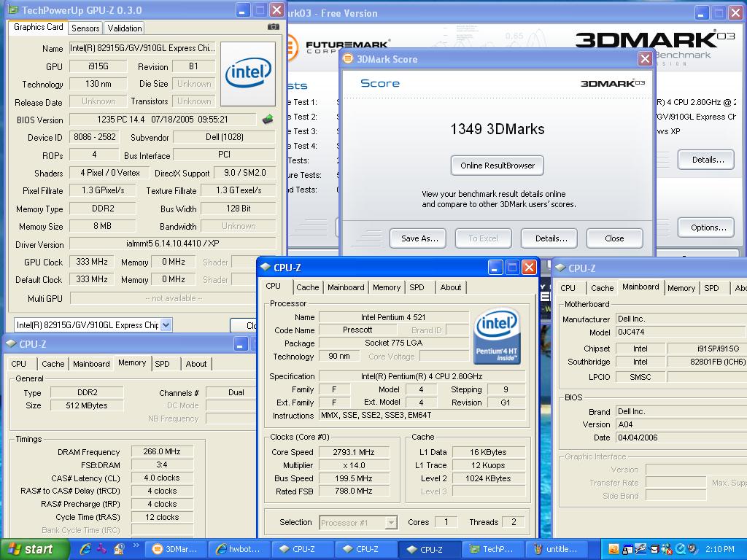The height and width of the screenshot is (560, 747).
Task: Click the 1349 3DMarks score text
Action: 498,129
